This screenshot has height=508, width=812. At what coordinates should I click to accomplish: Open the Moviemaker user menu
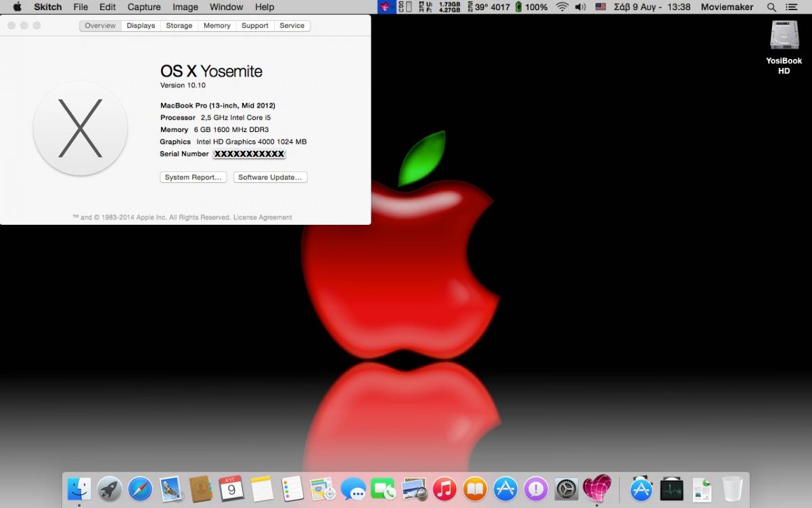tap(727, 7)
